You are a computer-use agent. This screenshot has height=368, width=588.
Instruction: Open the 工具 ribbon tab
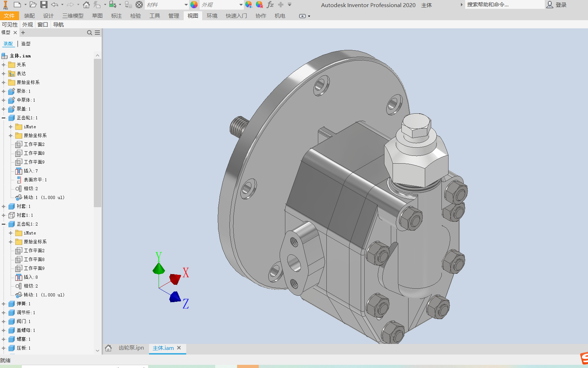coord(154,16)
